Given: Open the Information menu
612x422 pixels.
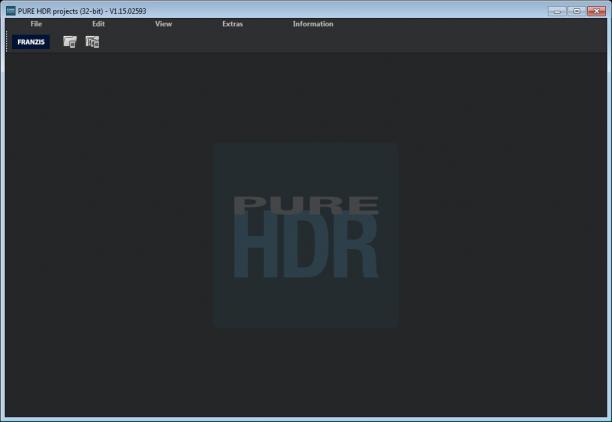Looking at the screenshot, I should pos(313,24).
